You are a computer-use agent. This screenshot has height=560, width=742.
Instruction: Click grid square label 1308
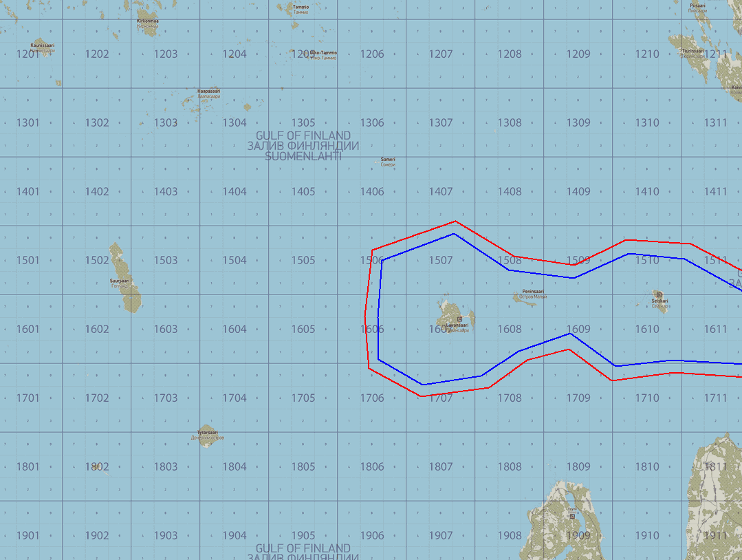pos(510,123)
